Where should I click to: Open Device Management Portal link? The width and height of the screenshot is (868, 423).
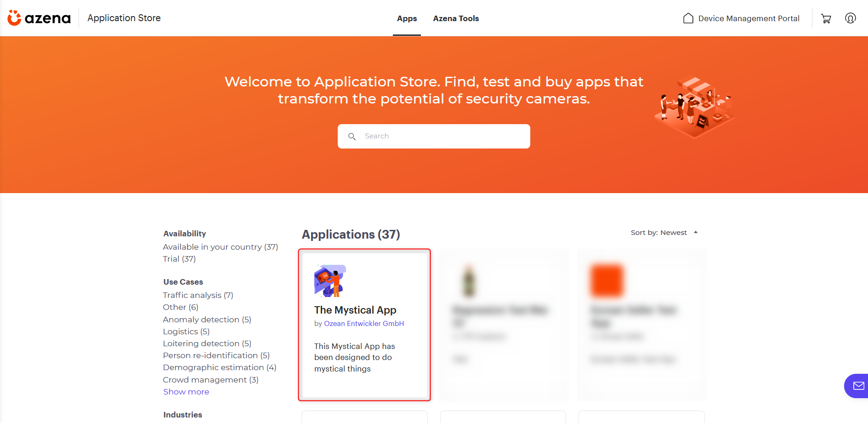[x=749, y=18]
